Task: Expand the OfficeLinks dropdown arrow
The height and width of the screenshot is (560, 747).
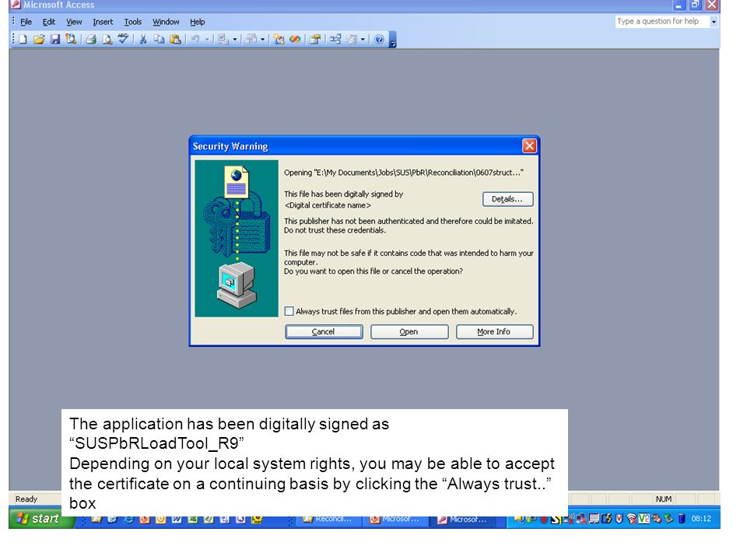Action: click(x=235, y=39)
